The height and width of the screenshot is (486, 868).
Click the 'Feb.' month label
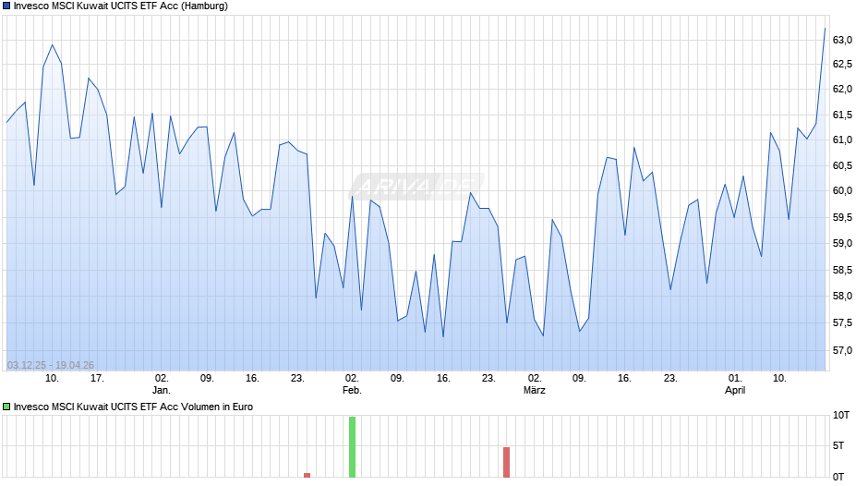point(352,390)
